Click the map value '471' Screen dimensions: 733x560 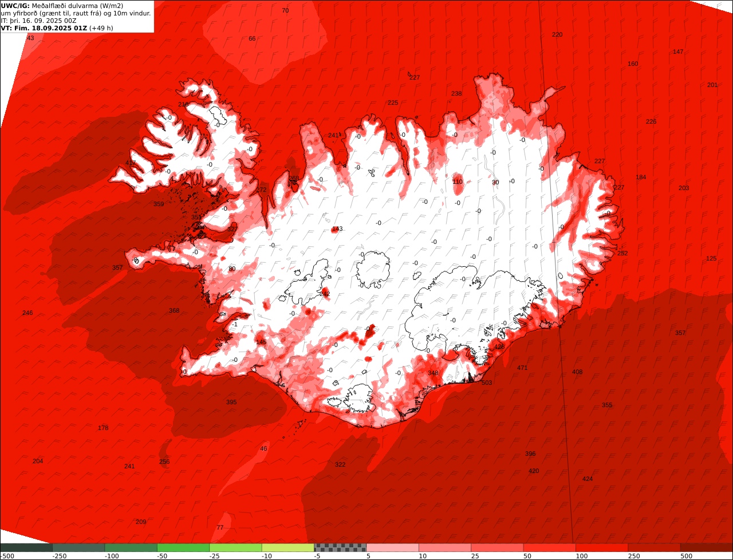point(522,368)
